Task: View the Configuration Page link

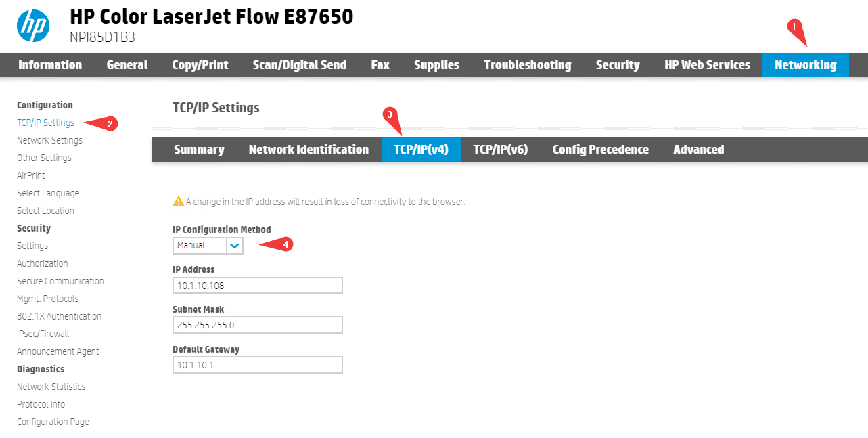Action: pyautogui.click(x=53, y=422)
